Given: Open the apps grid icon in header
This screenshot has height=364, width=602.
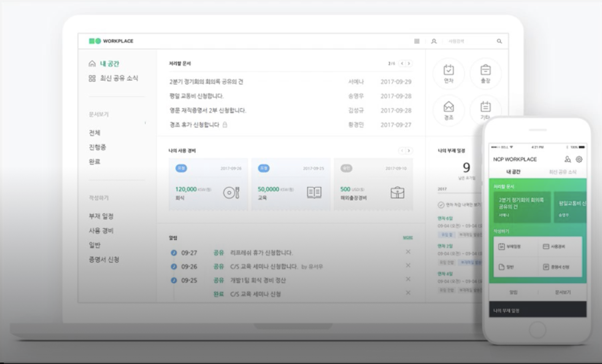Looking at the screenshot, I should (x=417, y=41).
